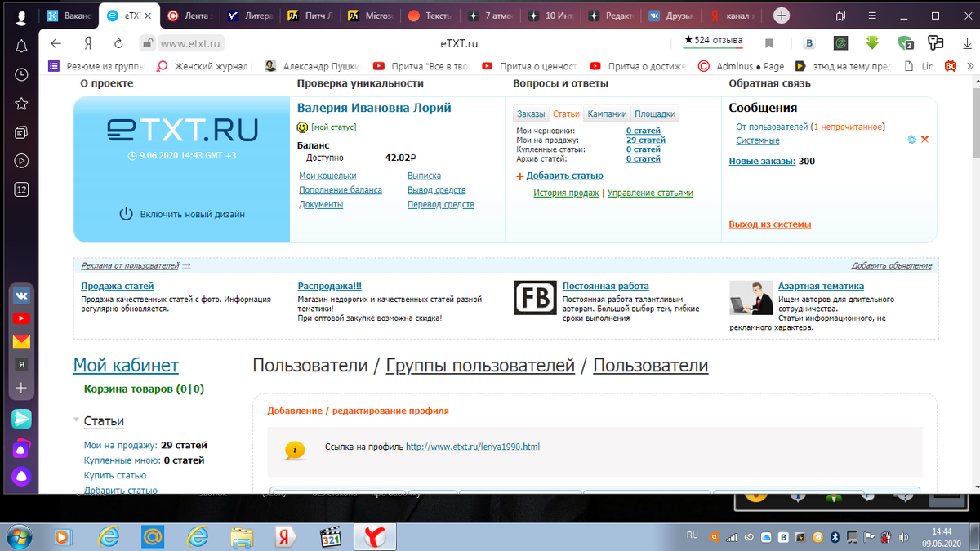Open notifications bell in browser sidebar
Image resolution: width=980 pixels, height=551 pixels.
[x=21, y=46]
